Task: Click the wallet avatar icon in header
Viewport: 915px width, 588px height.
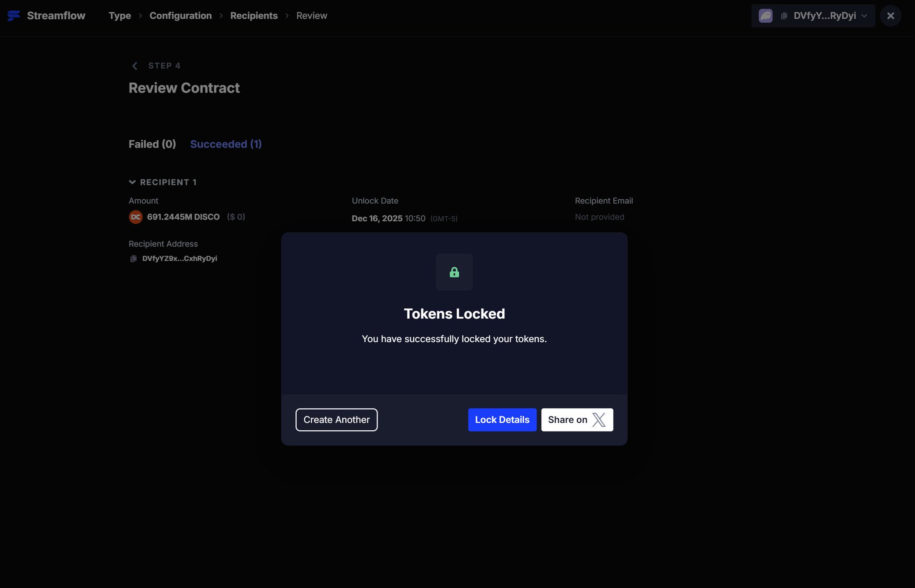Action: [765, 16]
